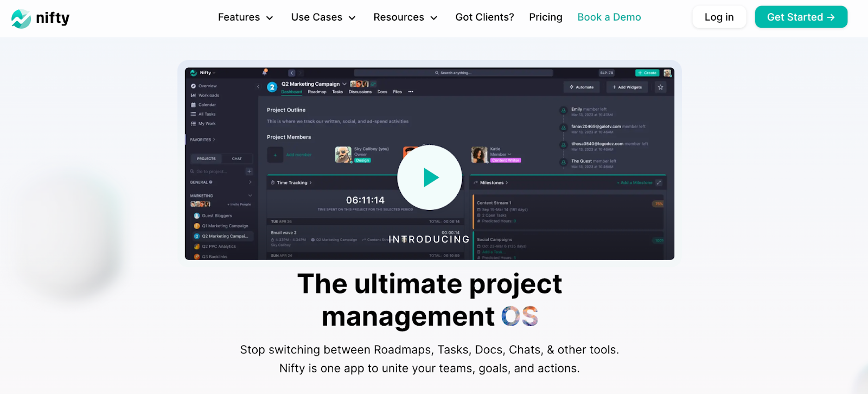Viewport: 868px width, 394px height.
Task: Click the blue project badge numbered 2
Action: (x=272, y=87)
